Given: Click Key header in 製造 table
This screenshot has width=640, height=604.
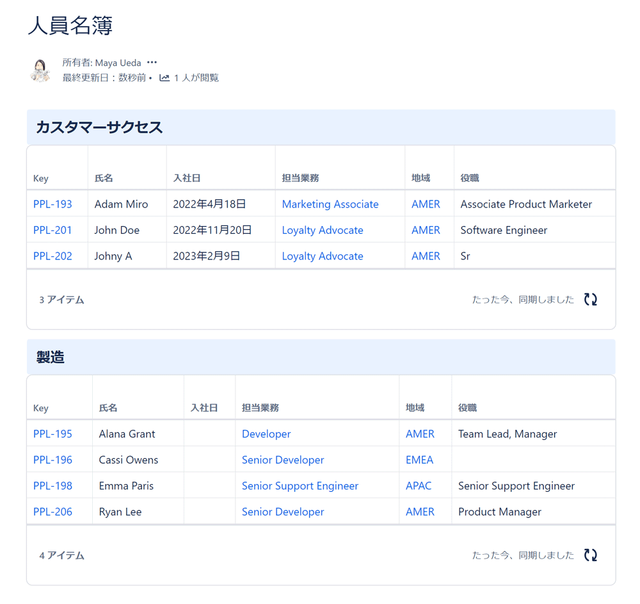Looking at the screenshot, I should click(x=41, y=408).
